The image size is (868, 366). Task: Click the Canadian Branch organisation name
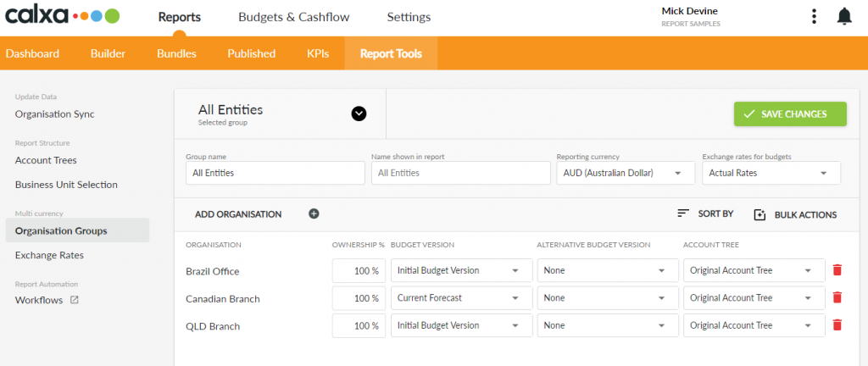pos(223,299)
